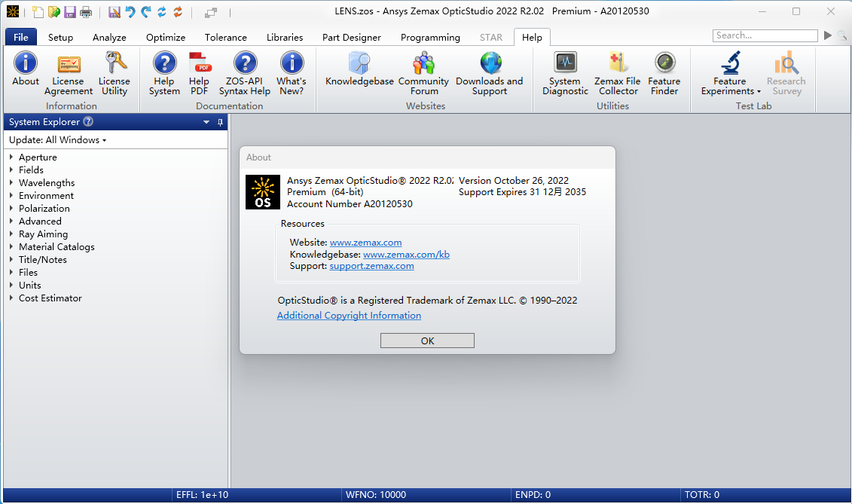The width and height of the screenshot is (852, 504).
Task: Click OK in the About dialog
Action: click(x=427, y=341)
